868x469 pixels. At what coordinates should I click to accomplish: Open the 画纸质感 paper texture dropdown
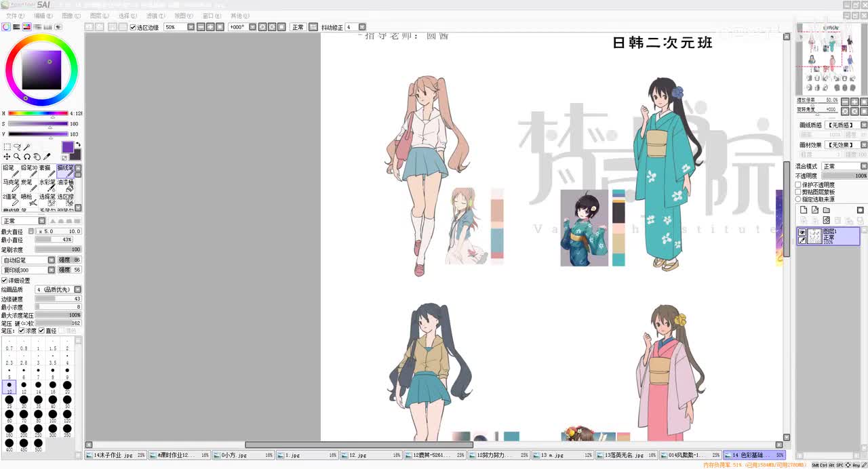click(x=863, y=125)
